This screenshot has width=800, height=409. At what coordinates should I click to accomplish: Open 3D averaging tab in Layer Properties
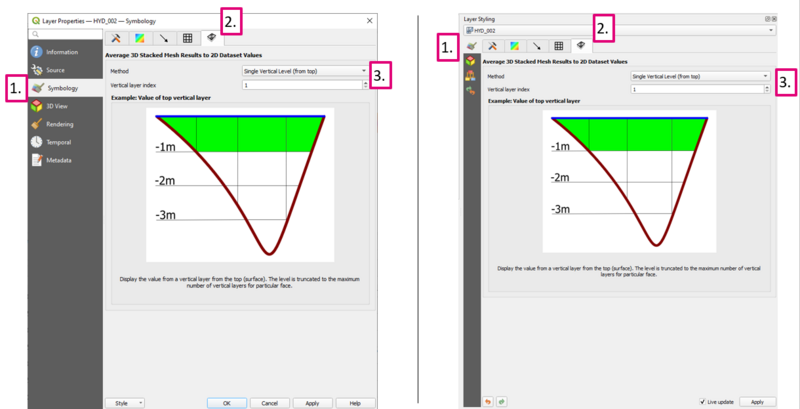(x=212, y=38)
